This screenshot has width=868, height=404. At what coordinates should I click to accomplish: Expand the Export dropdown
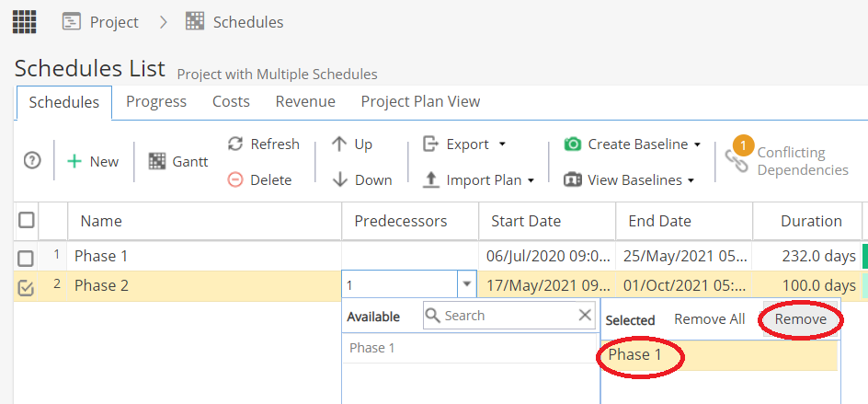point(502,144)
